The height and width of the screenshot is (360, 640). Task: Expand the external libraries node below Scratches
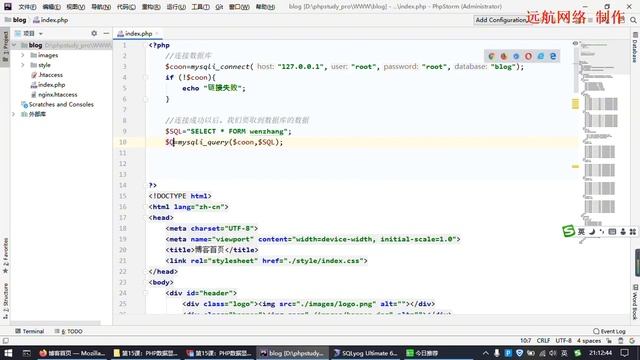[13, 114]
